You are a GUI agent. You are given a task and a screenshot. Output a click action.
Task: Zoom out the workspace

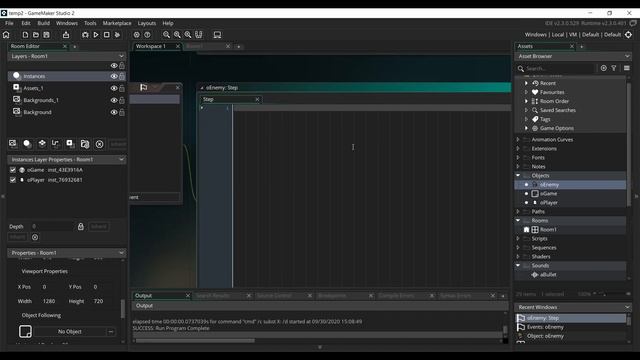(x=167, y=35)
